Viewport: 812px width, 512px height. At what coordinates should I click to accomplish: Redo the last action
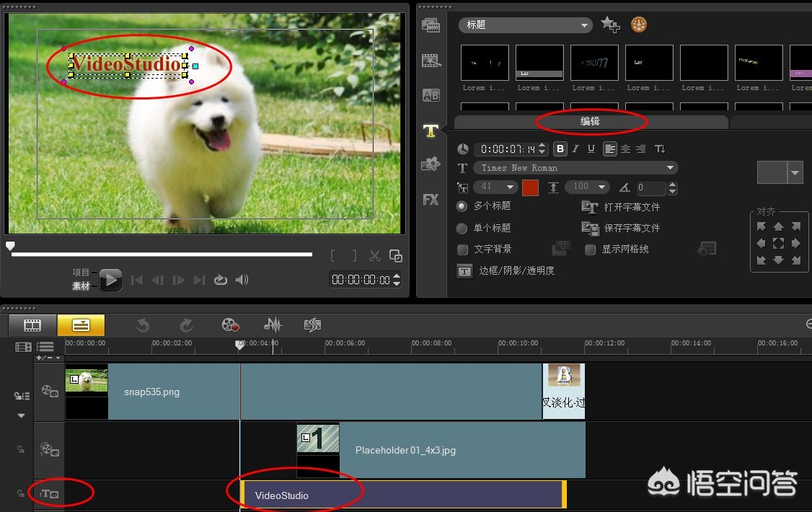(187, 325)
